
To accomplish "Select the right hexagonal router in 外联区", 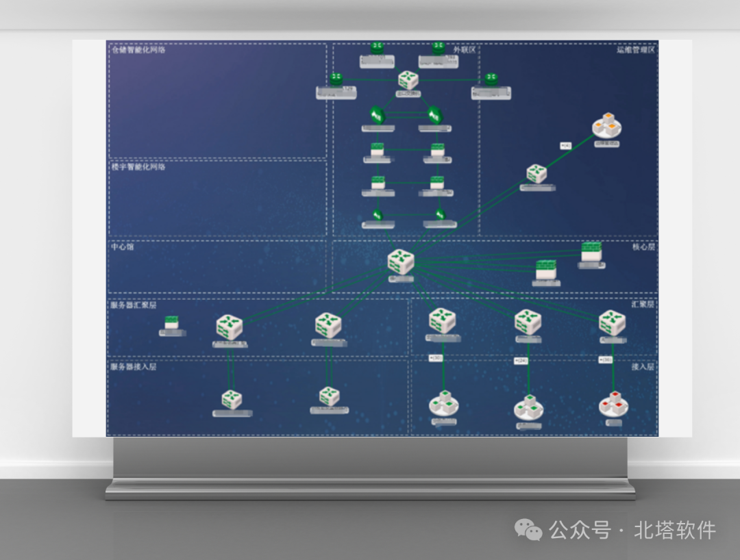I will [x=434, y=114].
